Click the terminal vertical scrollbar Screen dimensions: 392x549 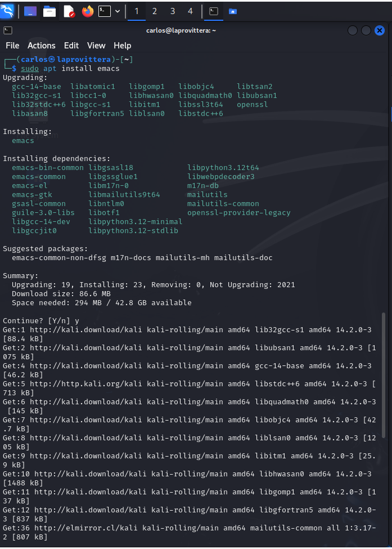pyautogui.click(x=383, y=375)
